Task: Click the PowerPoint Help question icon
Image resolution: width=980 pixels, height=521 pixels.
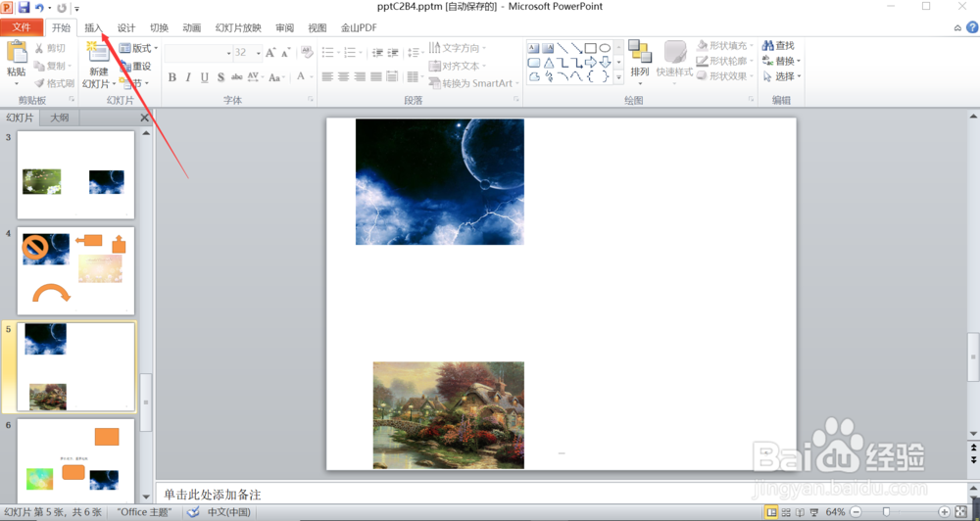Action: coord(972,27)
